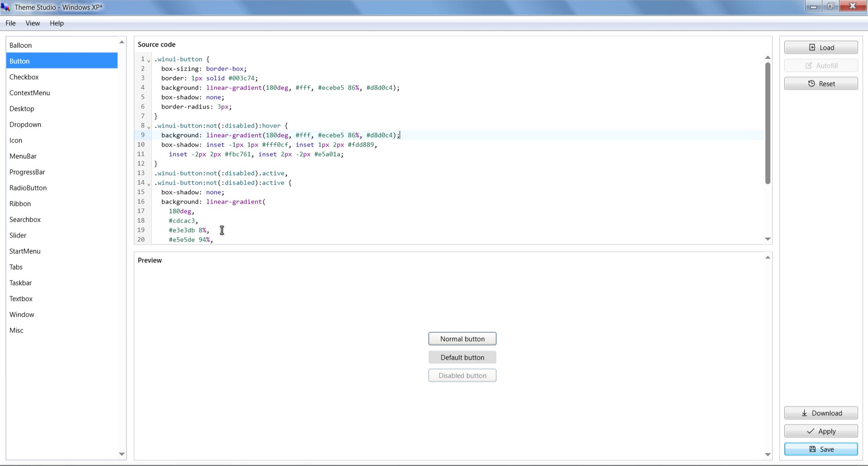868x466 pixels.
Task: Open the View menu
Action: pos(32,23)
